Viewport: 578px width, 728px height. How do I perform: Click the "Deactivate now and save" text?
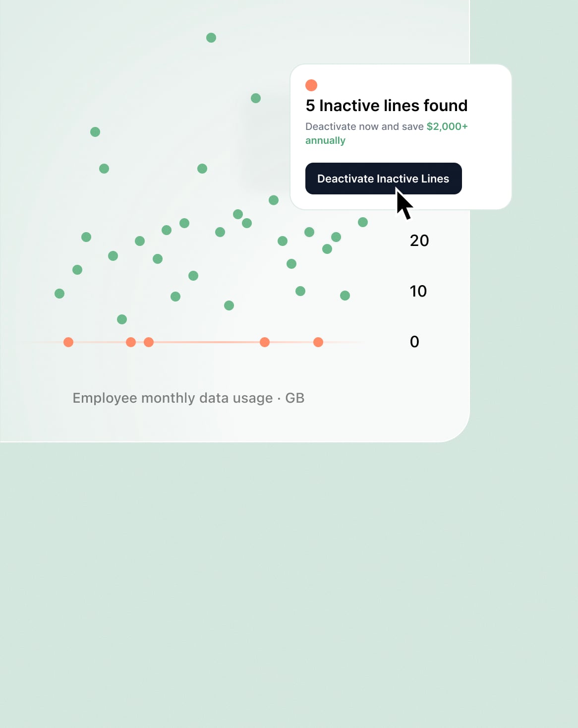(x=364, y=126)
